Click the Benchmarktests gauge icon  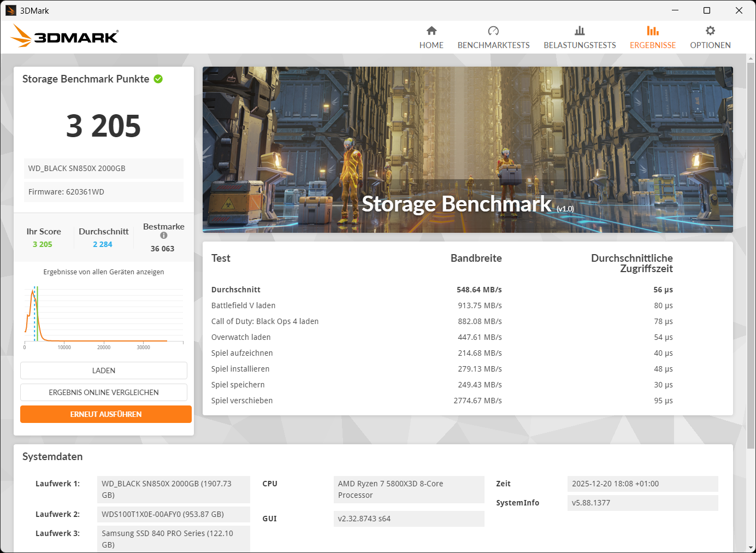click(493, 31)
